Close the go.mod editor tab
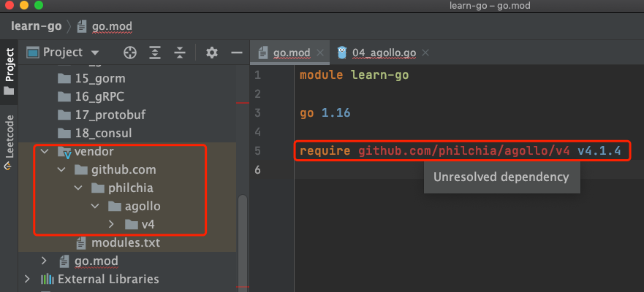 pyautogui.click(x=320, y=53)
